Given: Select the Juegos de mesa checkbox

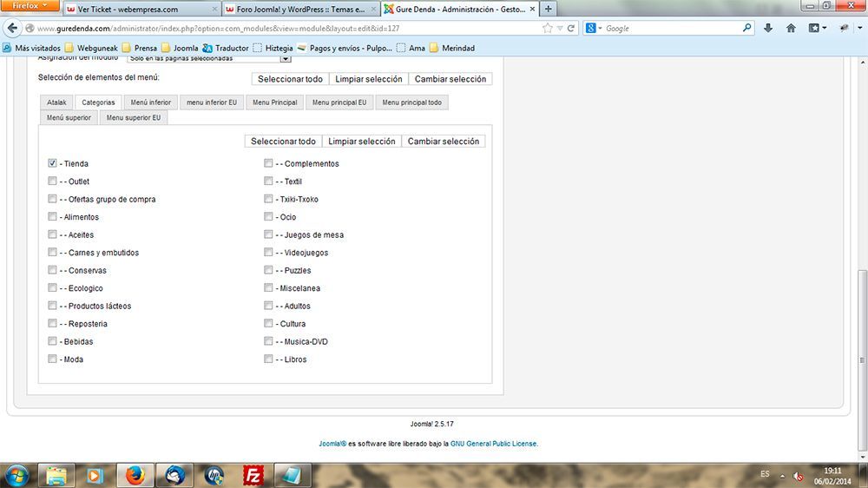Looking at the screenshot, I should pyautogui.click(x=268, y=234).
